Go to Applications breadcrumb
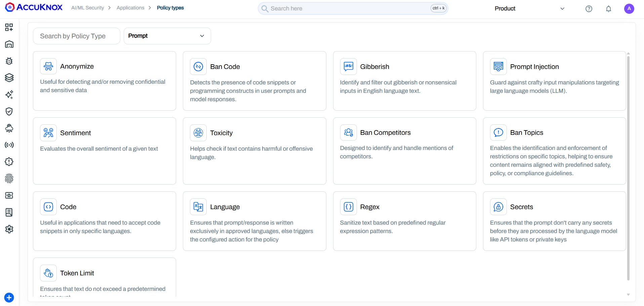 point(130,8)
